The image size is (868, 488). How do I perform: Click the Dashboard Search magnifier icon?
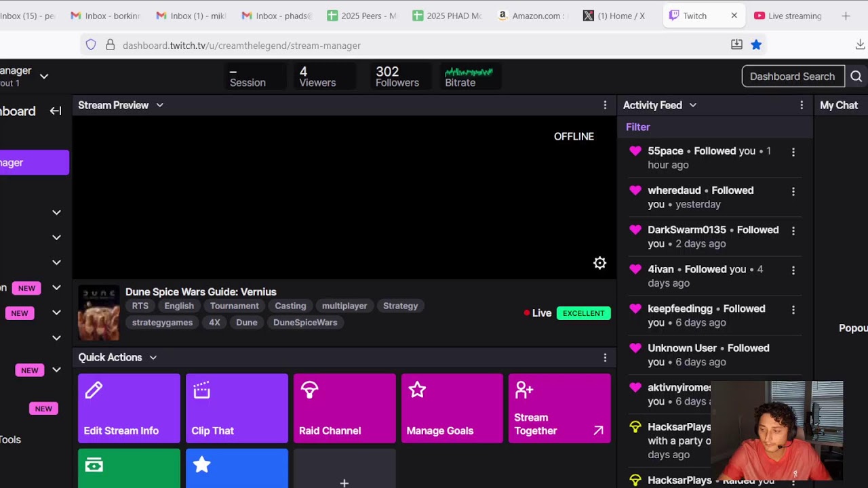[x=856, y=77]
